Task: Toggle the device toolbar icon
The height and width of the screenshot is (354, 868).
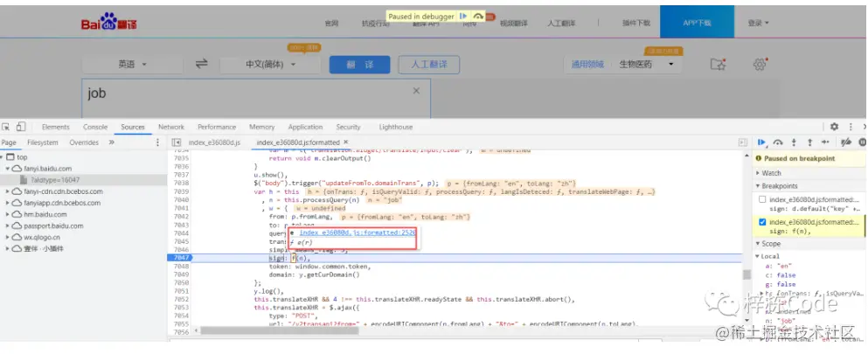Action: 20,127
